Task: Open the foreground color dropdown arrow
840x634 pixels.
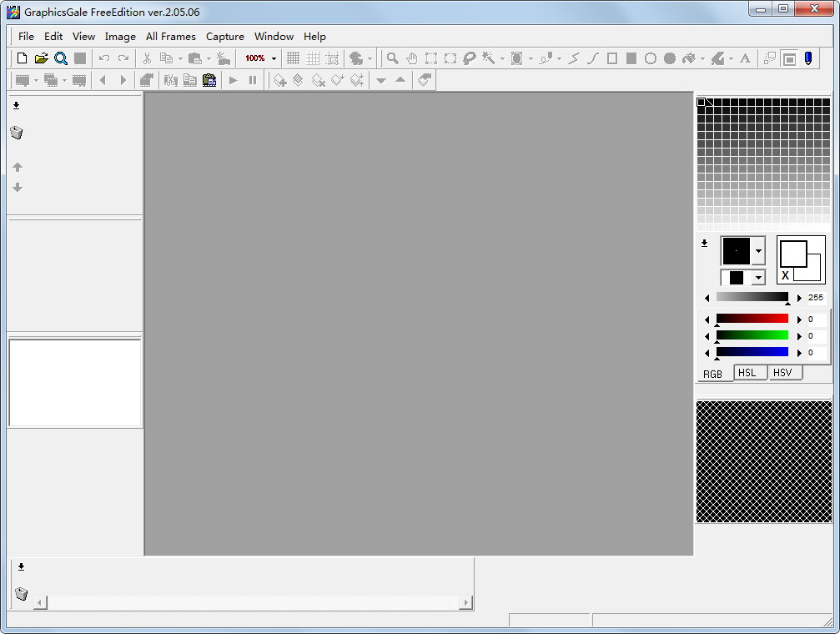Action: pyautogui.click(x=758, y=251)
